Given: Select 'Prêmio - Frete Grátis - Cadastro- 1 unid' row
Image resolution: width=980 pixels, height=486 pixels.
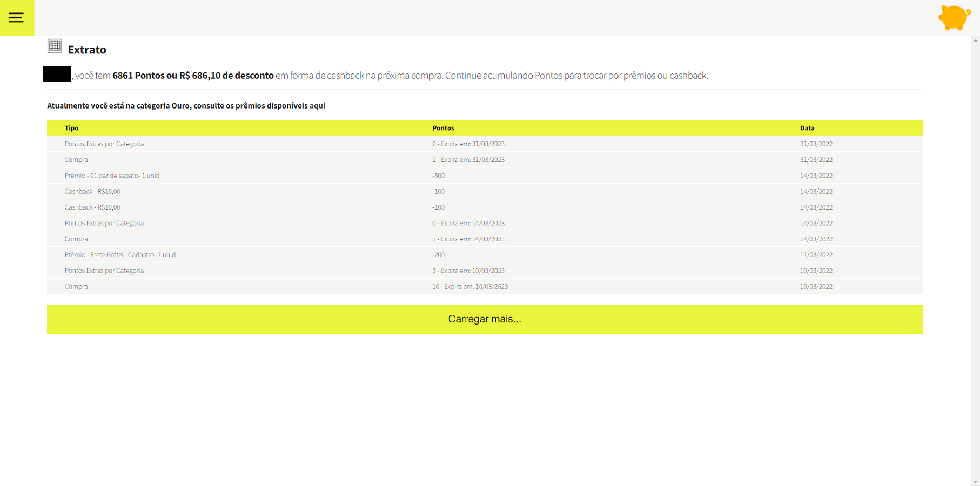Looking at the screenshot, I should 485,255.
